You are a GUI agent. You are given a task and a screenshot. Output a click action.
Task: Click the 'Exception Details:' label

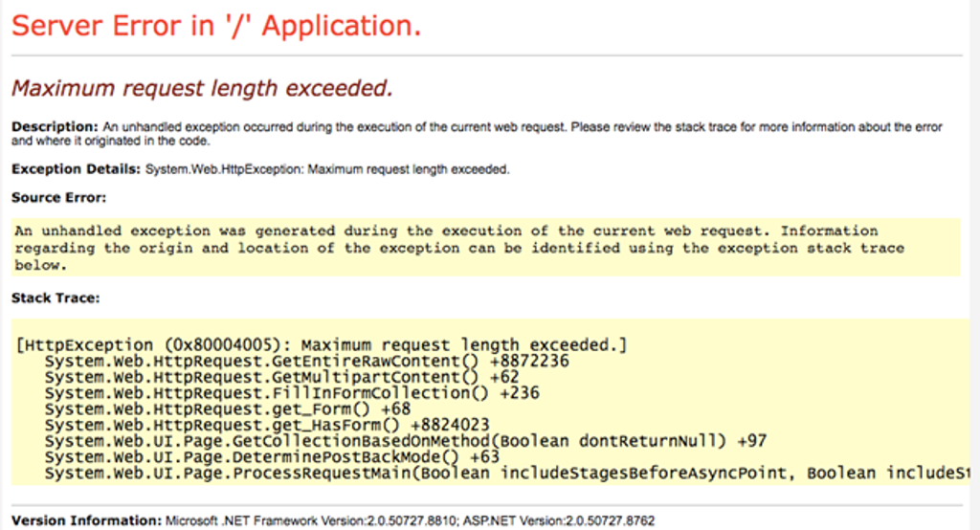pyautogui.click(x=77, y=168)
